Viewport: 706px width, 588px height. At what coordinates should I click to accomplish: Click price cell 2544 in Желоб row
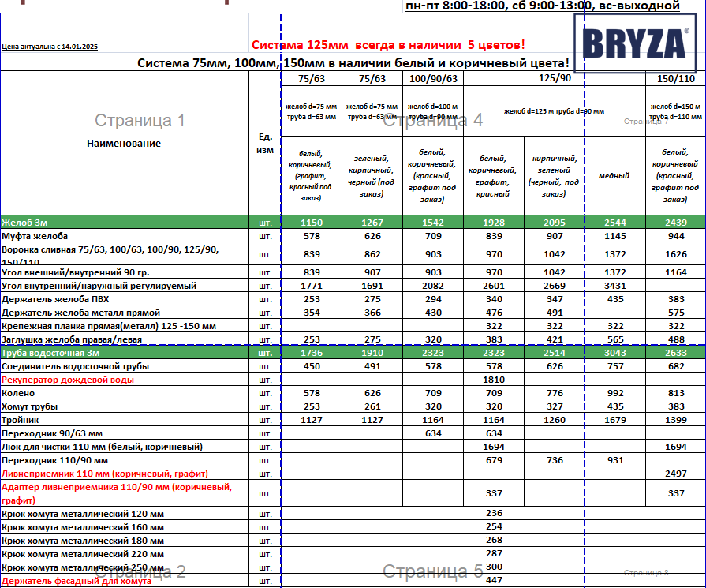(x=615, y=222)
